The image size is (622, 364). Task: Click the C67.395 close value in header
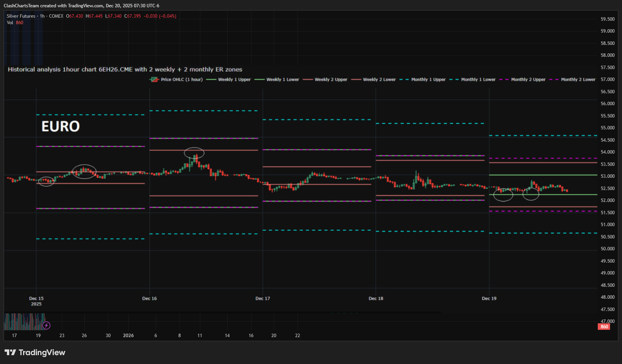pyautogui.click(x=133, y=16)
